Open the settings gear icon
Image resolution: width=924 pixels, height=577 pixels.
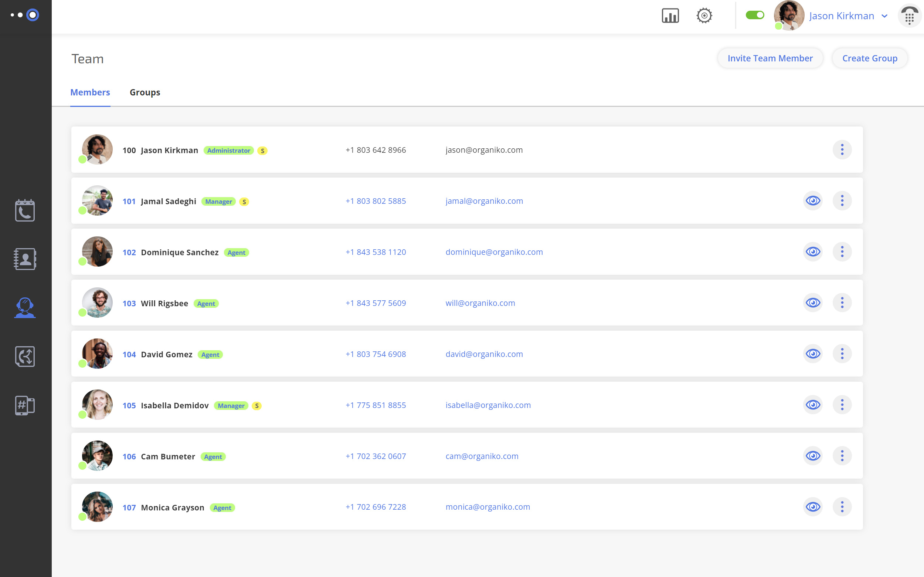click(x=704, y=16)
